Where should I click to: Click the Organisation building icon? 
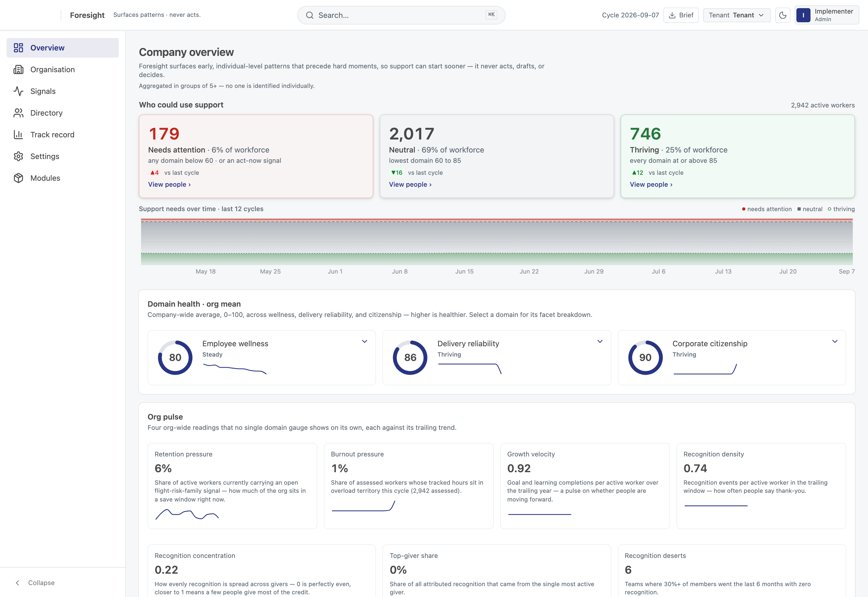click(18, 69)
